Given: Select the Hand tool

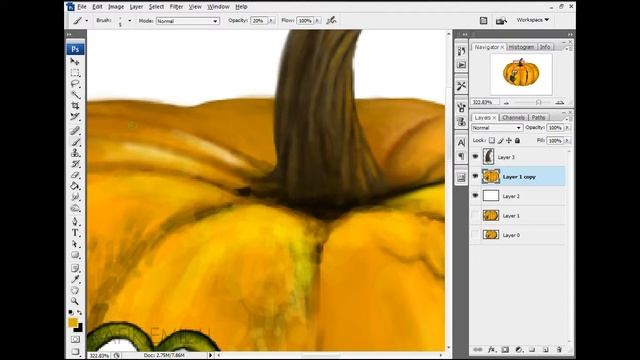Looking at the screenshot, I should click(x=75, y=290).
